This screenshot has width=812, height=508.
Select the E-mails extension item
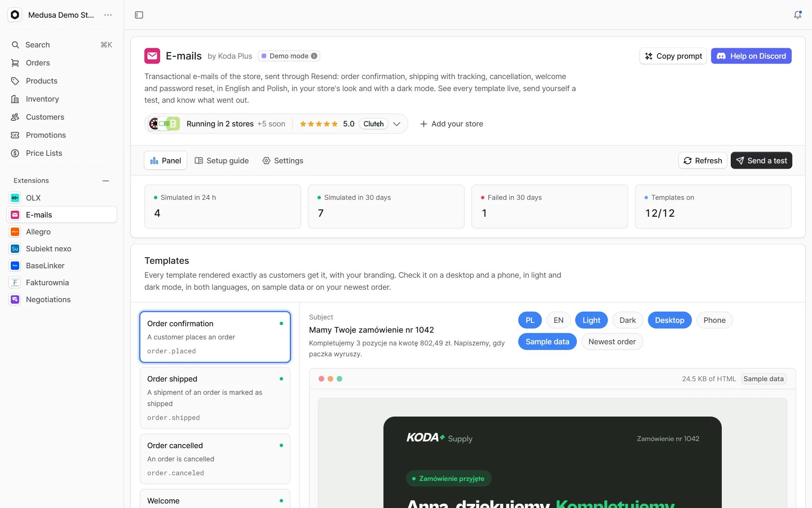(x=62, y=215)
